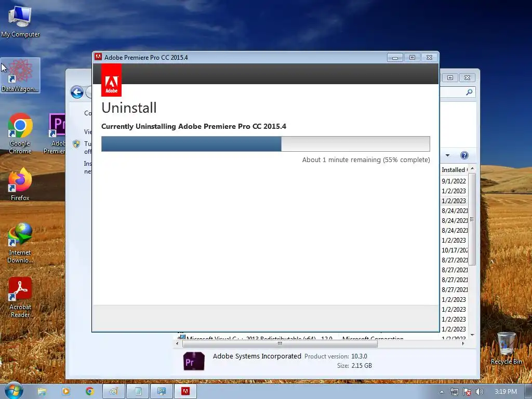532x399 pixels.
Task: Open the Action Center flag icon
Action: (467, 392)
